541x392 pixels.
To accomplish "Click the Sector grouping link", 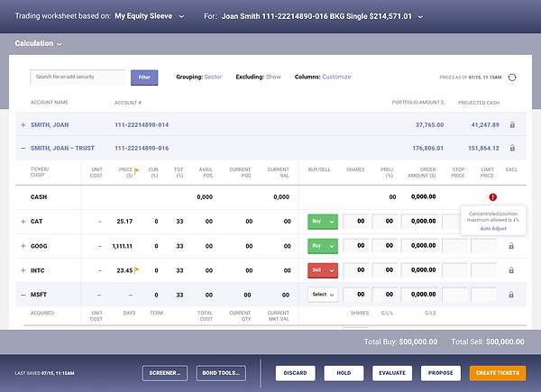I will (213, 77).
